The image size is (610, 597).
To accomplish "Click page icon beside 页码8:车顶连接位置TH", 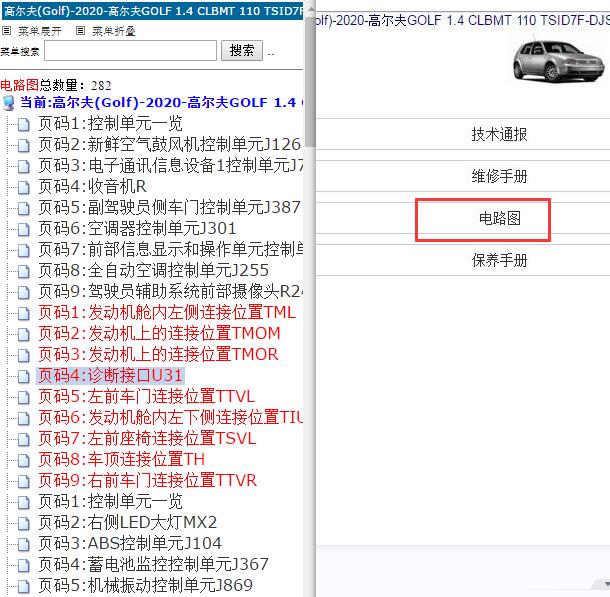I will tap(24, 460).
